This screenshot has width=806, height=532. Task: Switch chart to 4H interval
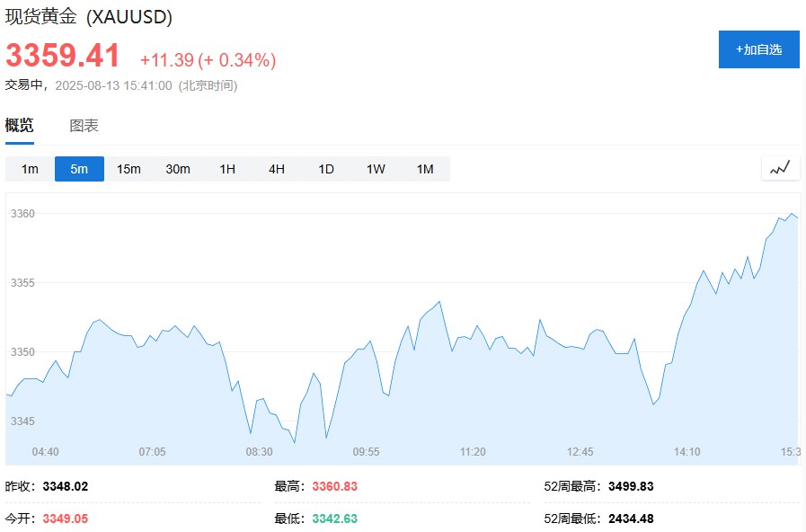tap(277, 169)
